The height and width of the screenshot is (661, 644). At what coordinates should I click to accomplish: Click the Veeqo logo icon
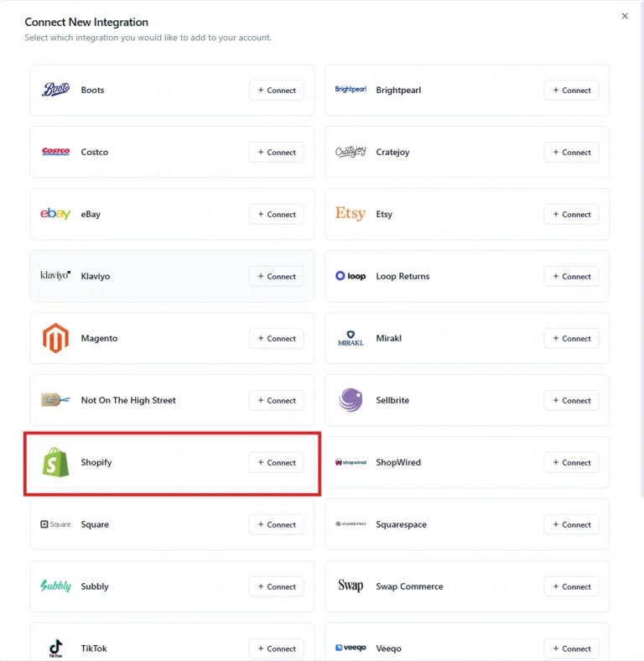tap(351, 648)
